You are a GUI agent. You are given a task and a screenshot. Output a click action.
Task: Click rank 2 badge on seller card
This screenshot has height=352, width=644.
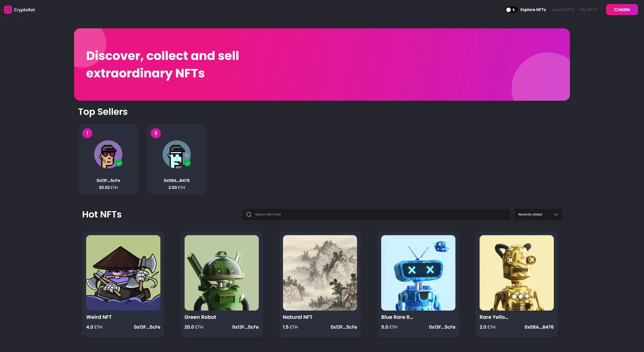(156, 133)
